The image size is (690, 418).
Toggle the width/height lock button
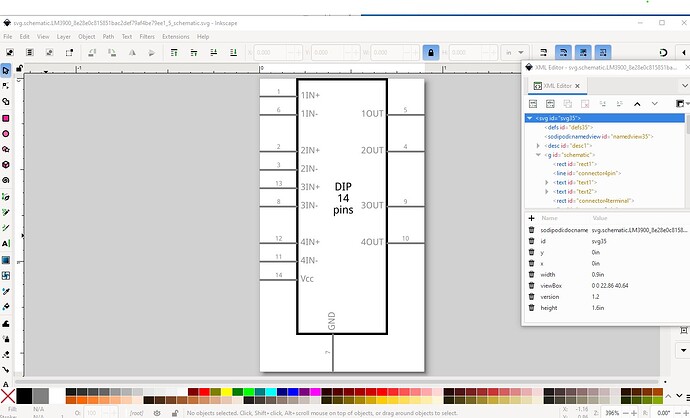[430, 52]
